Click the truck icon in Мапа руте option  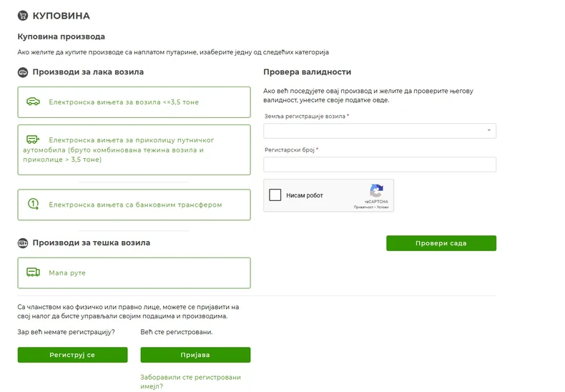tap(33, 273)
